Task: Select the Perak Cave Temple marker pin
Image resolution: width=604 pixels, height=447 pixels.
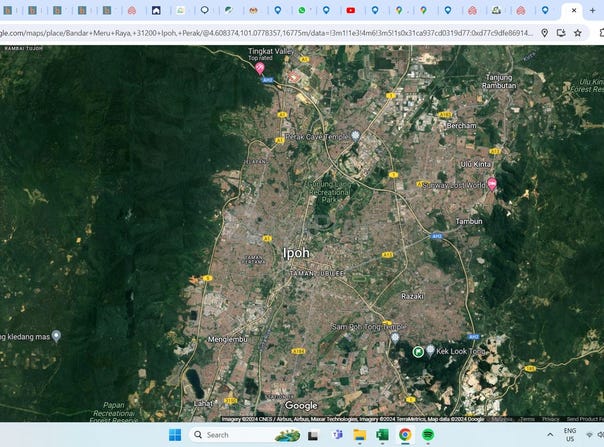Action: coord(355,136)
